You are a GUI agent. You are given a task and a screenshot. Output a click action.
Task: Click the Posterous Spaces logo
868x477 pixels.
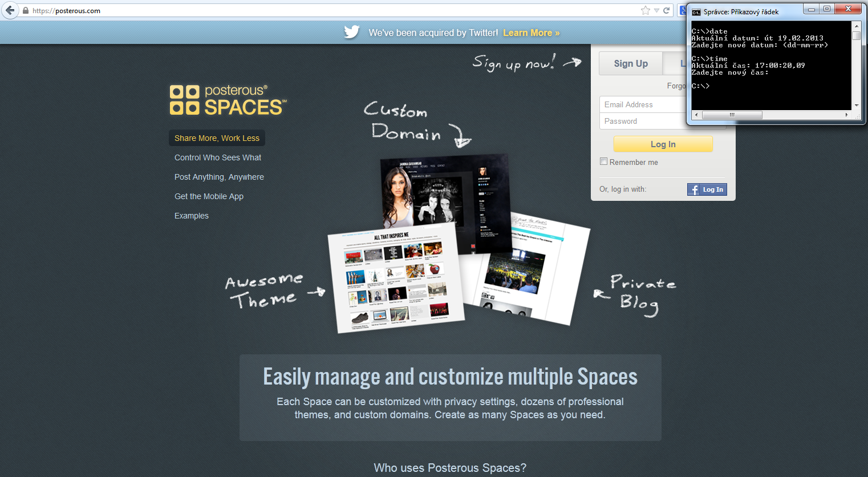228,100
